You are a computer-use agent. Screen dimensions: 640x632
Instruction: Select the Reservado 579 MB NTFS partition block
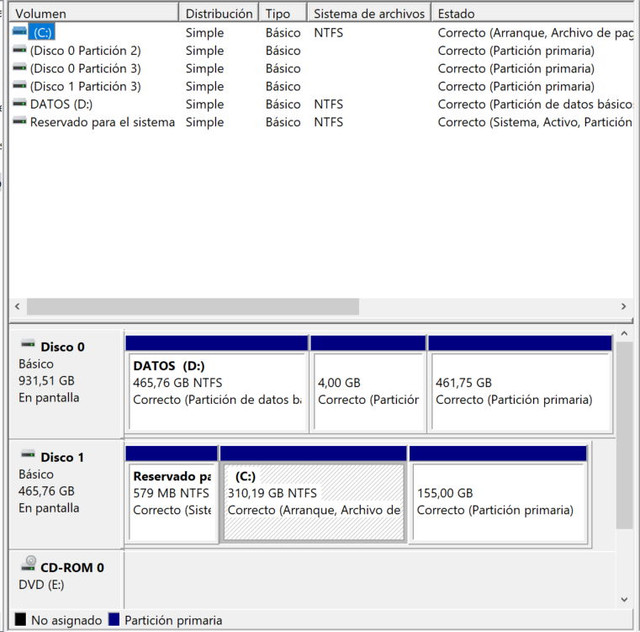pos(171,494)
